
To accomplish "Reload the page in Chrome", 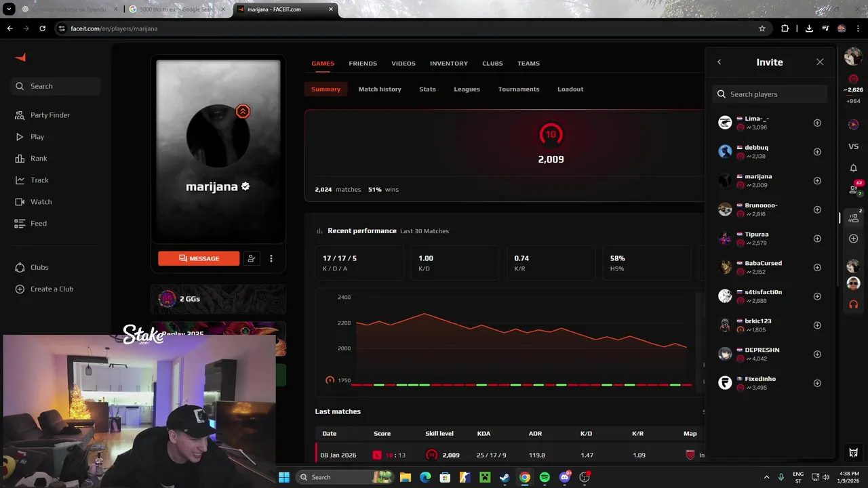I will [x=42, y=28].
